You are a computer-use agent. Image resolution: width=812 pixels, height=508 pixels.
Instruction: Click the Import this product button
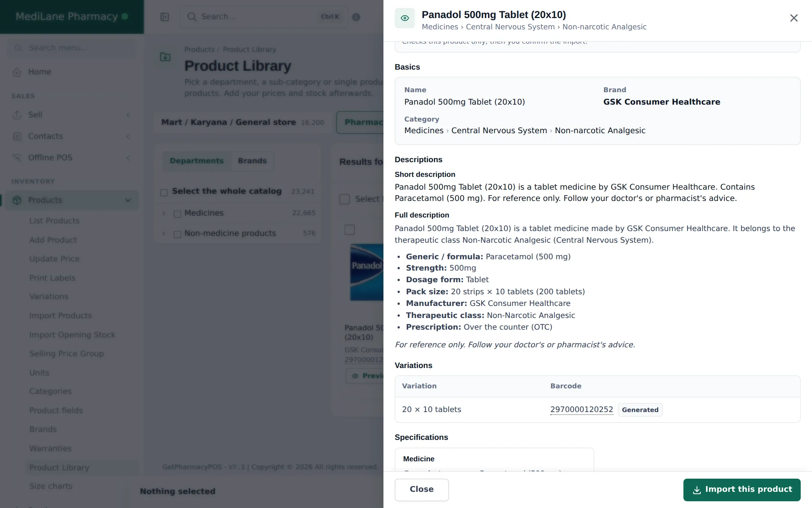point(742,490)
